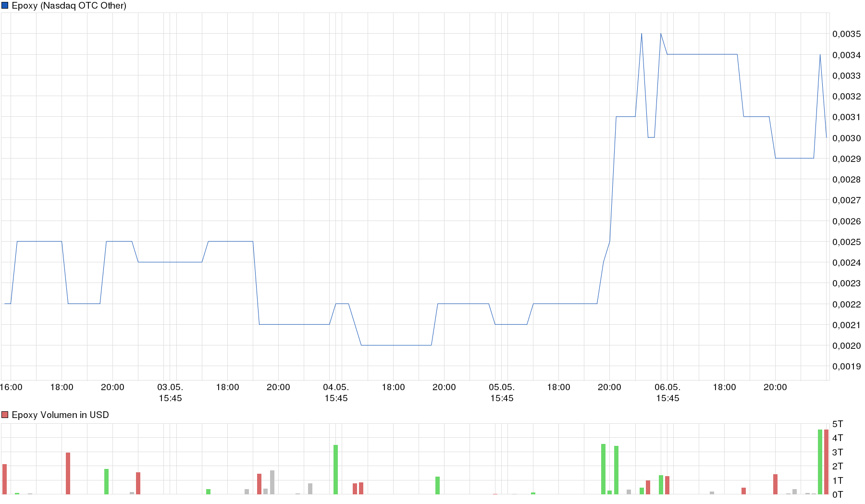Click the 0,0021 price axis label
Screen dimensions: 865x504
click(847, 325)
